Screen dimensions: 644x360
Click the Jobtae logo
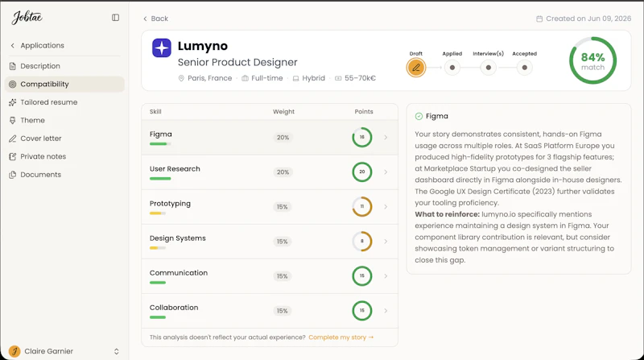[27, 17]
